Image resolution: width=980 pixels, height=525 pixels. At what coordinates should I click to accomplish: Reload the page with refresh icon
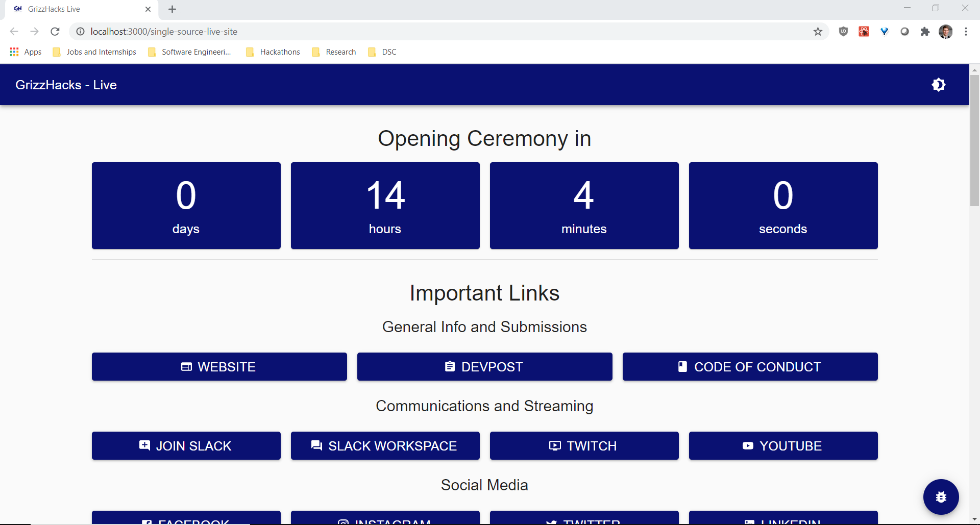pyautogui.click(x=55, y=32)
